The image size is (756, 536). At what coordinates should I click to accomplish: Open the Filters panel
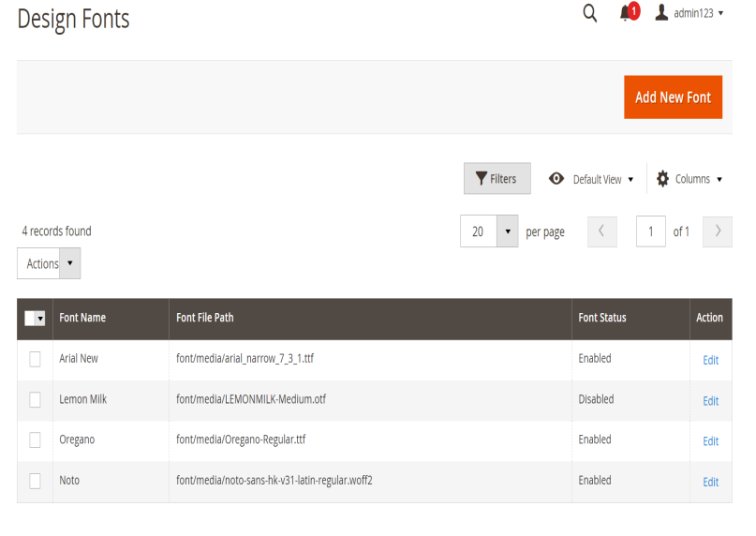point(497,179)
